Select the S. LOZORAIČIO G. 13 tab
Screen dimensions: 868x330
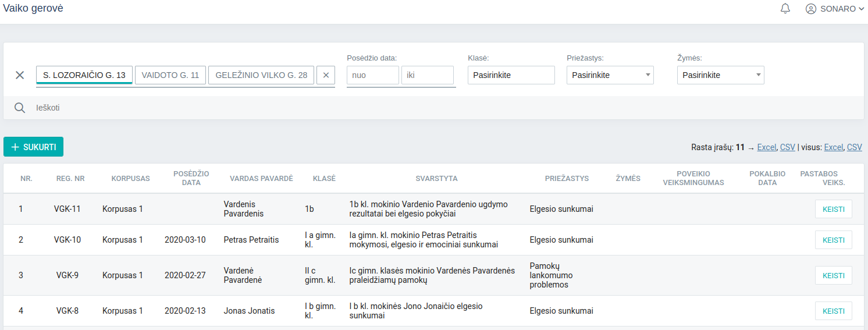click(84, 75)
